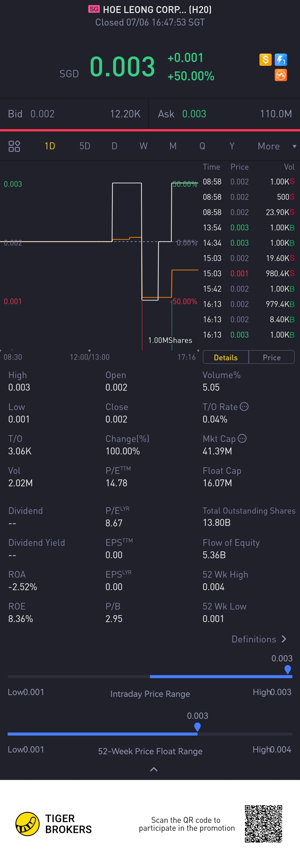Tap the Ask price 0.003
This screenshot has width=300, height=868.
coord(194,114)
